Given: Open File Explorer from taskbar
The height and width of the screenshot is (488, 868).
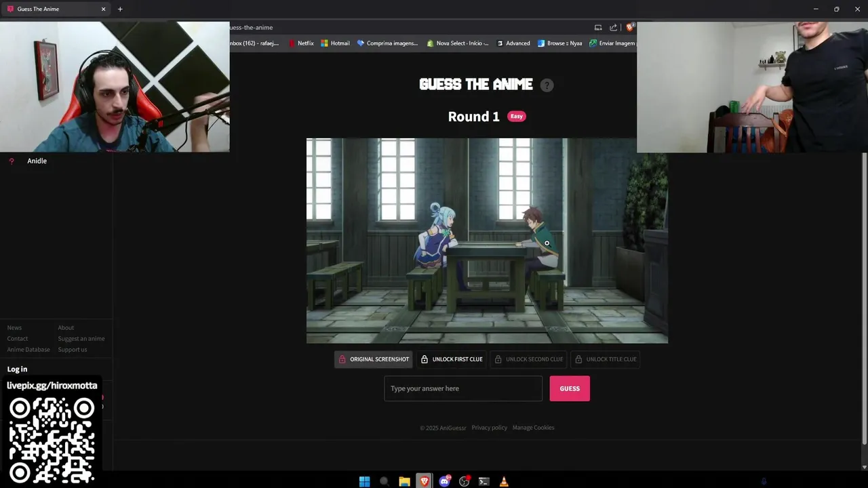Looking at the screenshot, I should 404,481.
